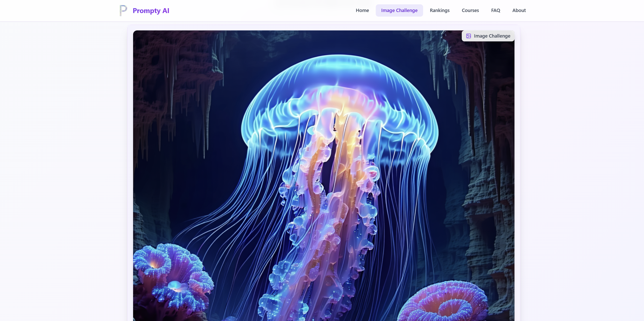Navigate to Courses
This screenshot has width=644, height=321.
tap(470, 10)
